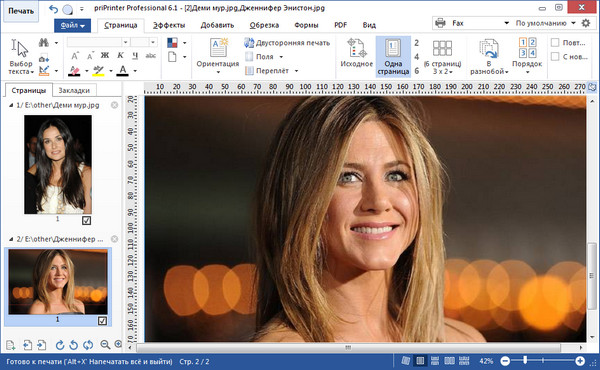Viewport: 600px width, 370px height.
Task: Enable the С нов... checkbox
Action: 555,57
